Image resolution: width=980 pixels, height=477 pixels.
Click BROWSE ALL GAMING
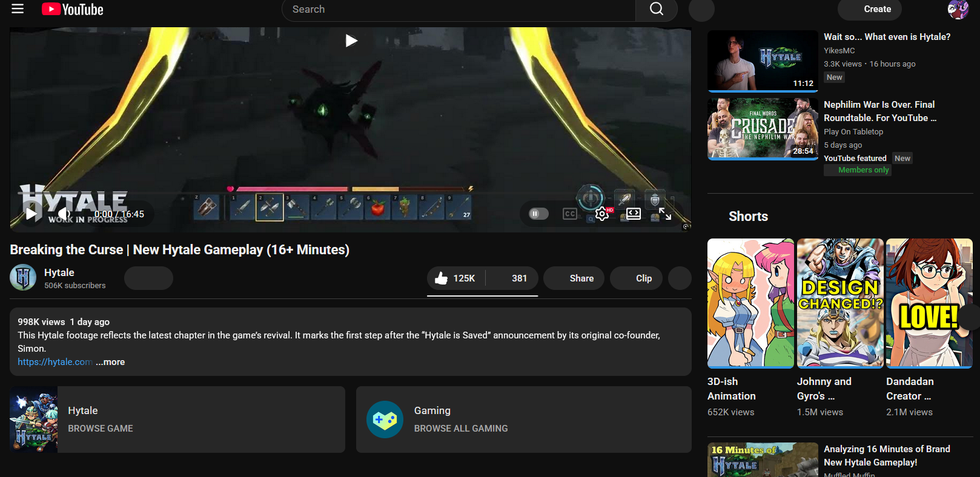click(x=461, y=429)
